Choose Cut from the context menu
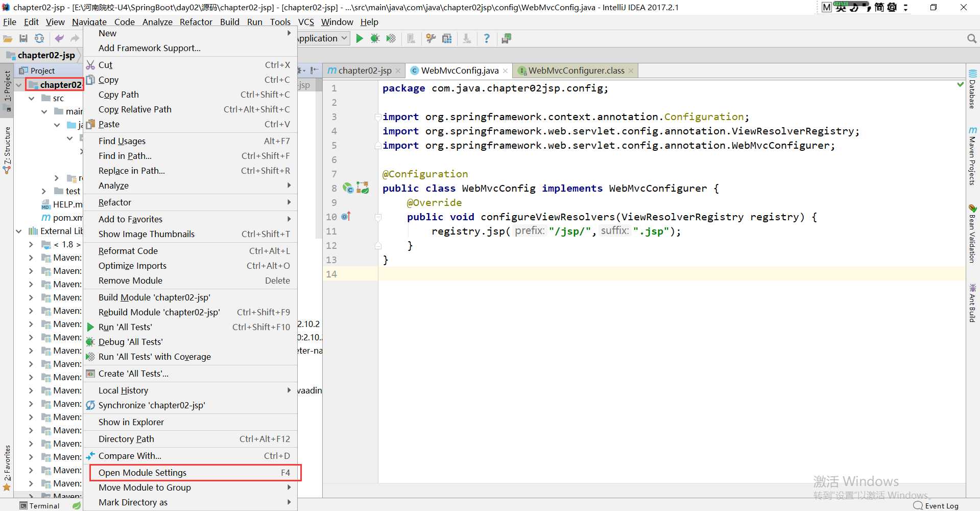The image size is (980, 511). pos(190,65)
